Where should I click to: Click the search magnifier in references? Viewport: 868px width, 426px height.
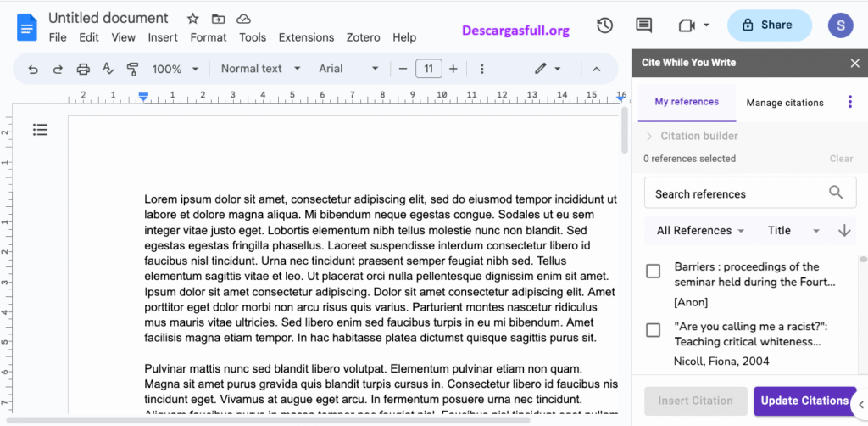(x=836, y=193)
